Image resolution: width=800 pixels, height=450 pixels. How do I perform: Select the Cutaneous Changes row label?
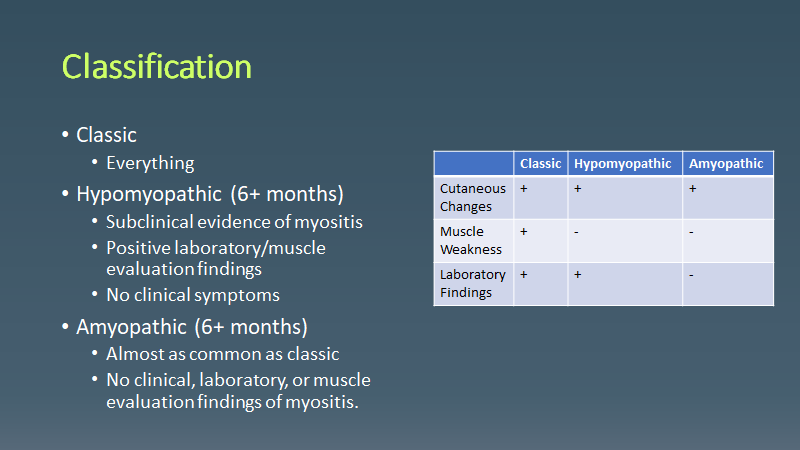[x=473, y=197]
